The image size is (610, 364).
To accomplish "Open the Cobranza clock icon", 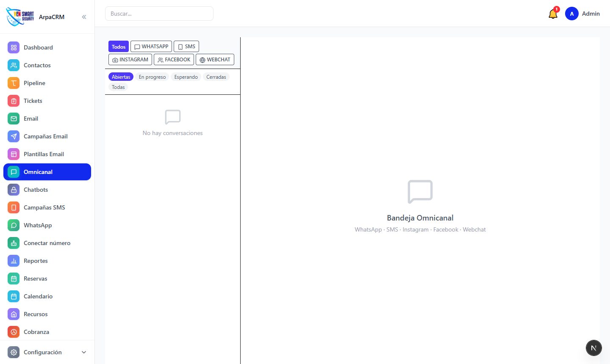I will pos(14,332).
